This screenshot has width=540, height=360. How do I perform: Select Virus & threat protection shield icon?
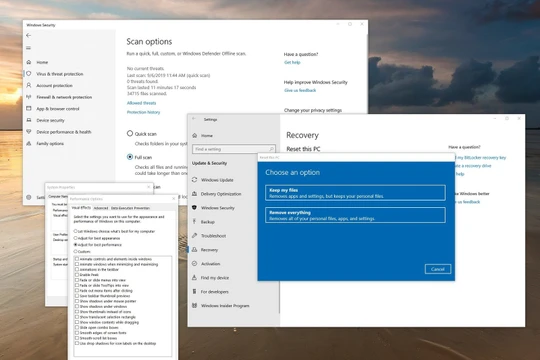coord(29,74)
